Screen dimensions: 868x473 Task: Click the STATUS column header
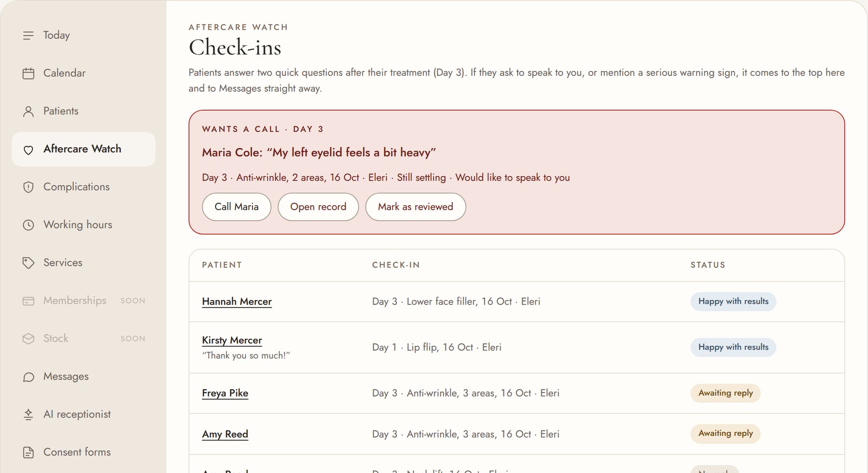pyautogui.click(x=708, y=265)
